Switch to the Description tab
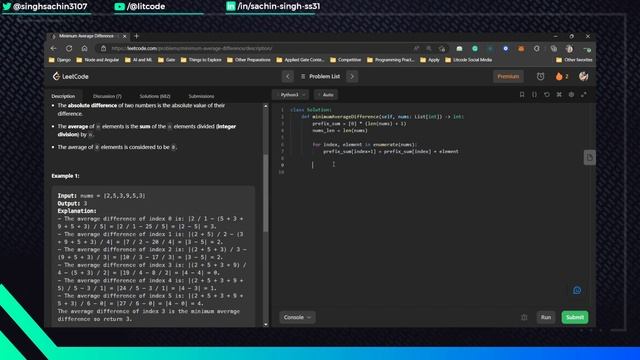Screen dimensions: 640x360 click(x=63, y=96)
